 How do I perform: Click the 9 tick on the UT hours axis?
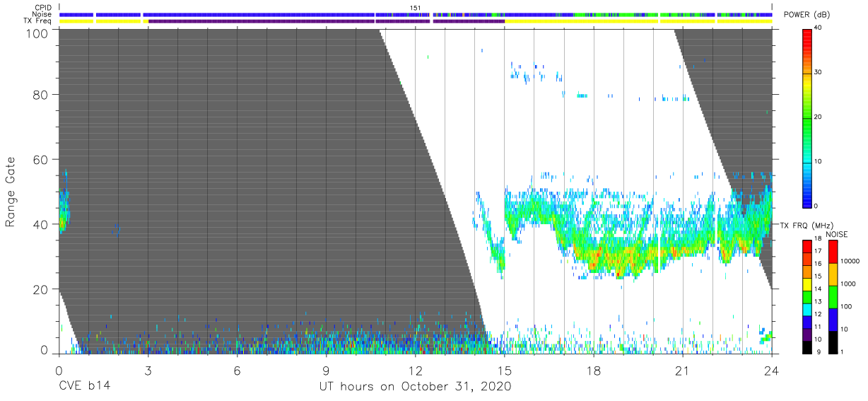(x=327, y=371)
